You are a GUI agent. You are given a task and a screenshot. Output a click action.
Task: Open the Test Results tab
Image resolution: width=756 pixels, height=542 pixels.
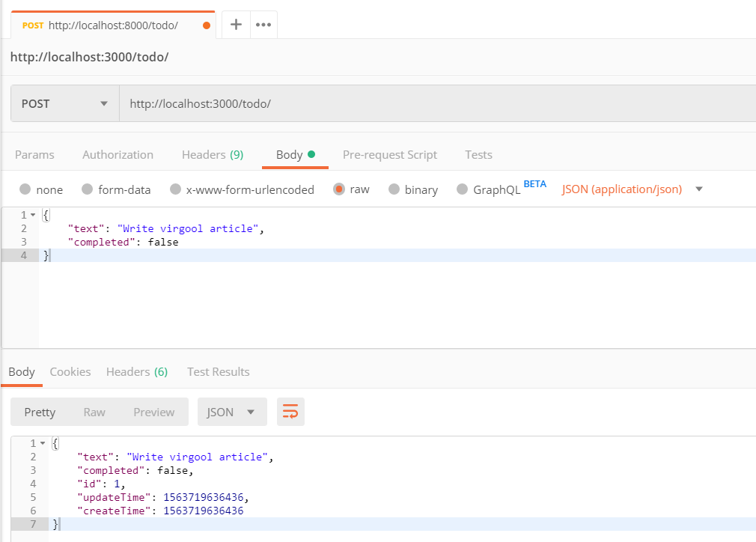[x=219, y=372]
